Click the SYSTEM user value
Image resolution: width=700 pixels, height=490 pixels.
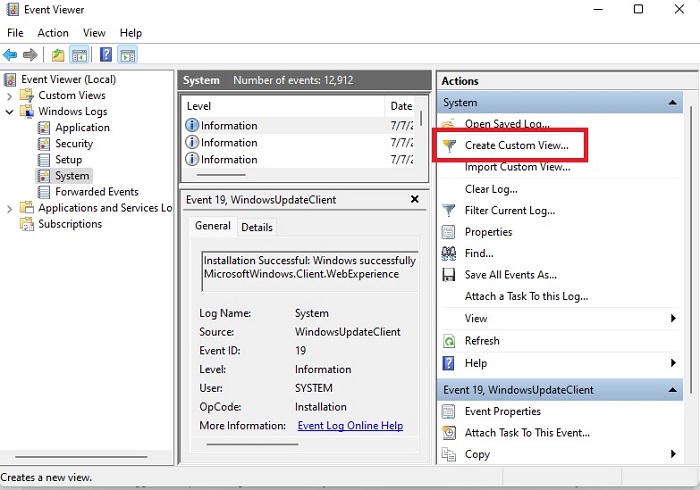(313, 388)
